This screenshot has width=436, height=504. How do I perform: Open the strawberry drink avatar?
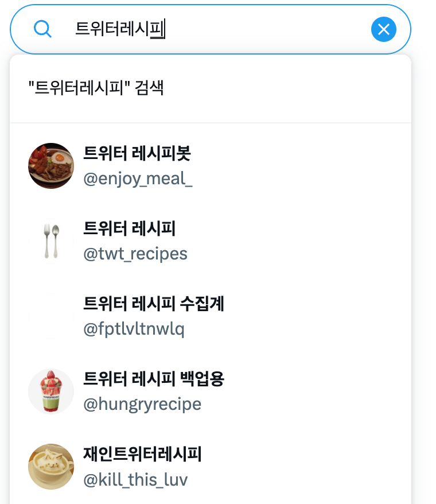tap(51, 391)
